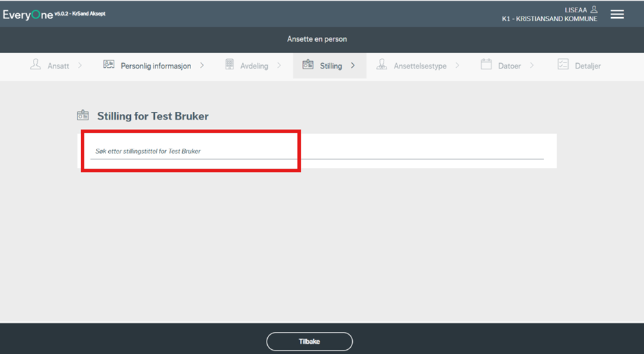Click the user profile icon beside LISEAA
Screen dimensions: 644x354
click(593, 10)
